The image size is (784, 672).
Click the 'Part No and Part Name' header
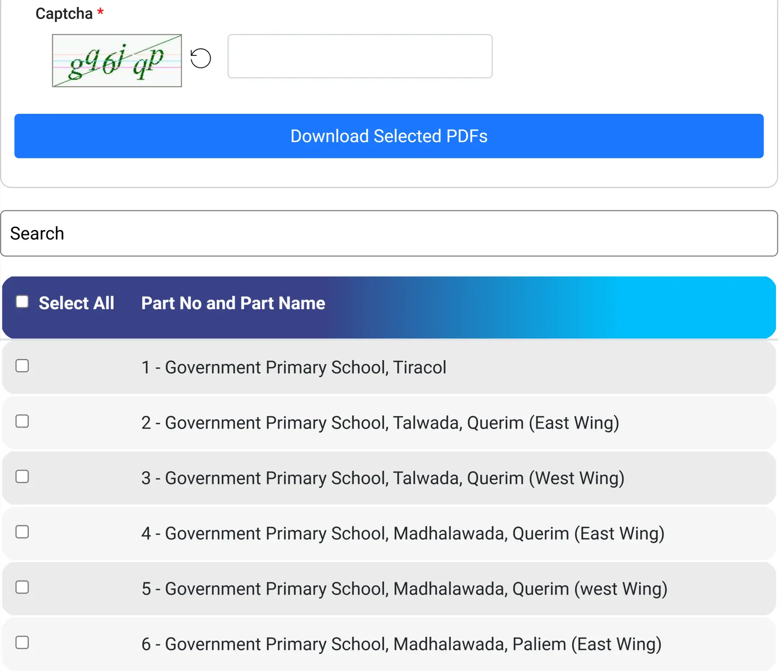pos(233,303)
